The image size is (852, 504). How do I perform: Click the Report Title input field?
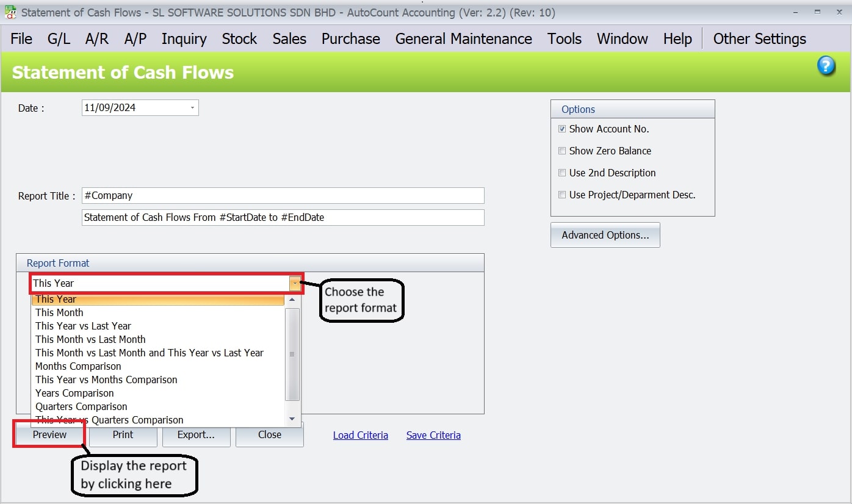click(283, 195)
